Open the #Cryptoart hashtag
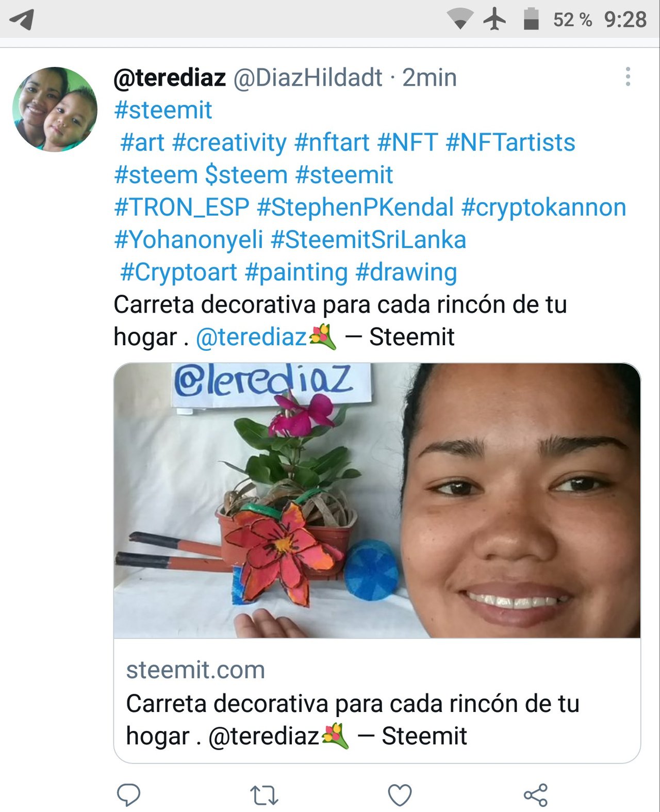Screen dimensions: 660x812 point(178,272)
